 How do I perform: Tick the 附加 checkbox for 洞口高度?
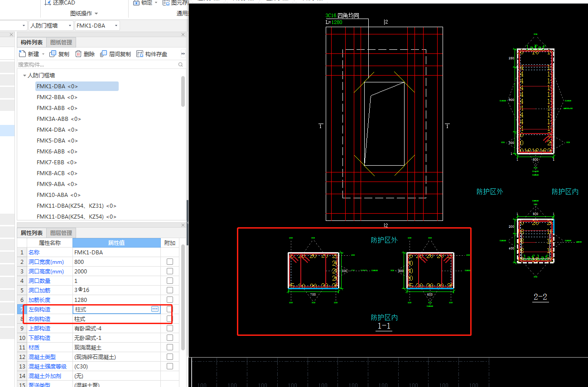[x=170, y=271]
